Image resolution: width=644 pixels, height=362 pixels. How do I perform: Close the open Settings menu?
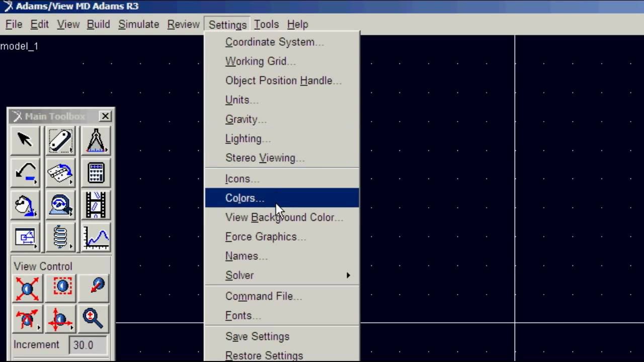tap(227, 25)
